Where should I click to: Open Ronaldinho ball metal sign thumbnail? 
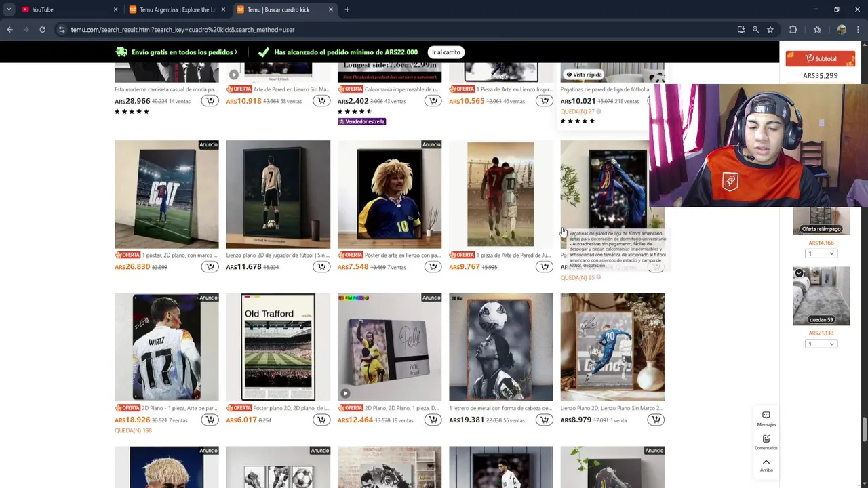tap(501, 347)
